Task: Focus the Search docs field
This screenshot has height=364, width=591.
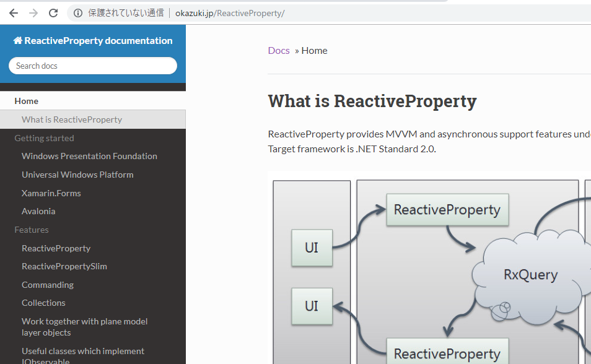Action: 93,66
